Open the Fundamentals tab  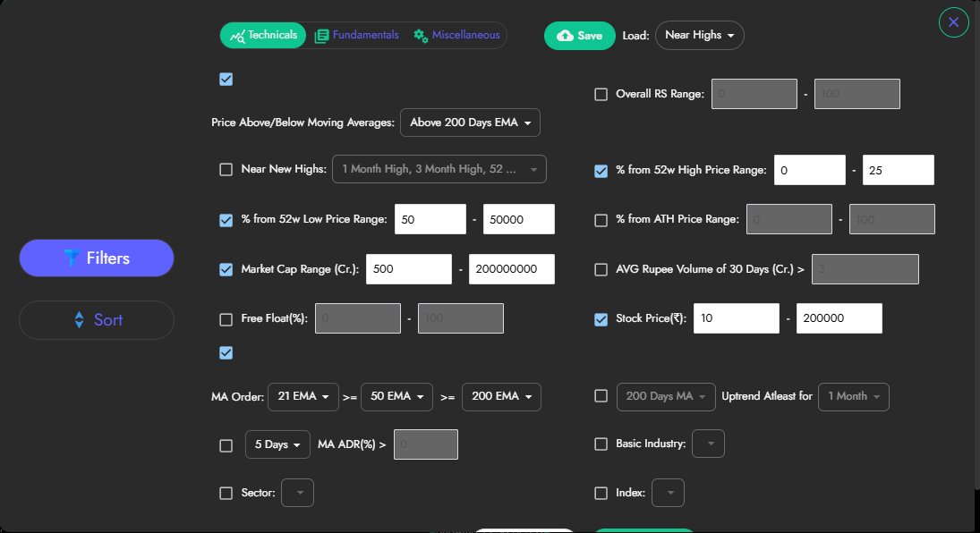coord(357,36)
